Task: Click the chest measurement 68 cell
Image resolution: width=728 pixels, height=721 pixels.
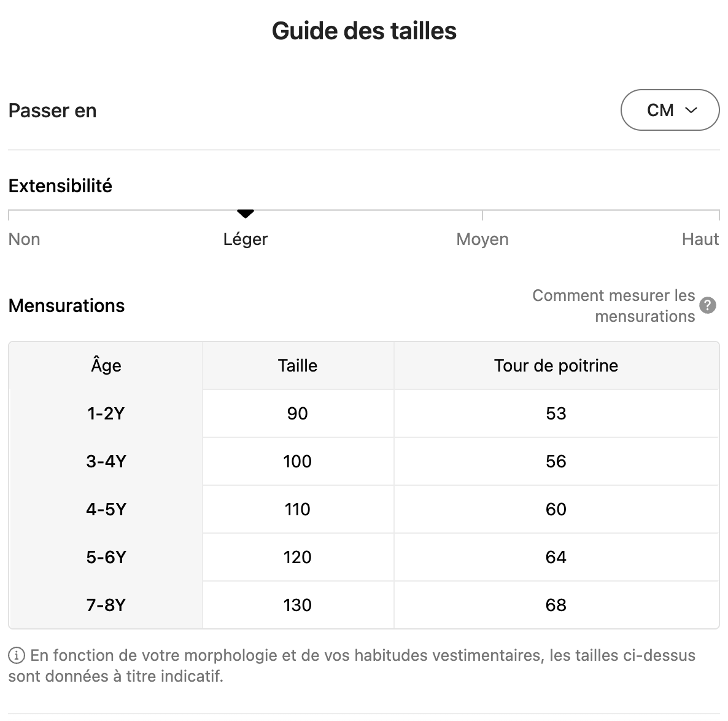Action: click(556, 605)
